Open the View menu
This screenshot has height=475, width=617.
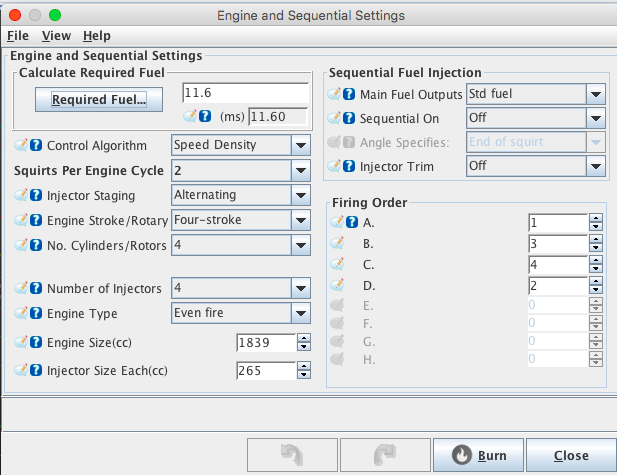point(56,35)
